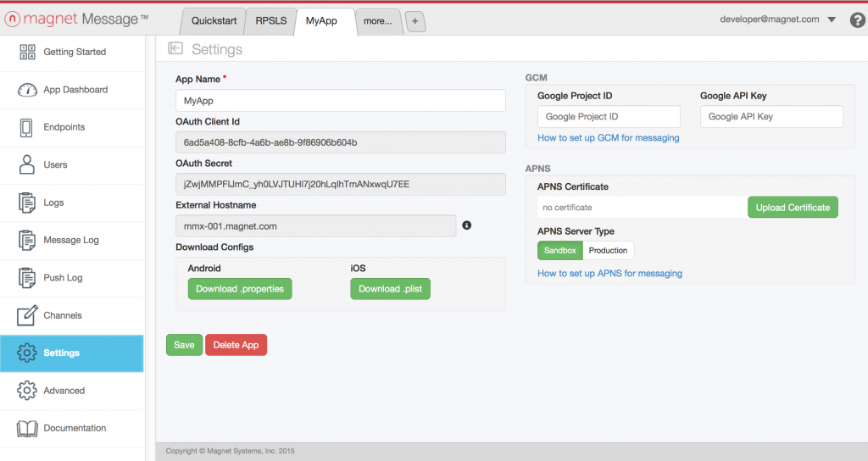Click the Save button
Viewport: 868px width, 461px height.
[x=184, y=345]
